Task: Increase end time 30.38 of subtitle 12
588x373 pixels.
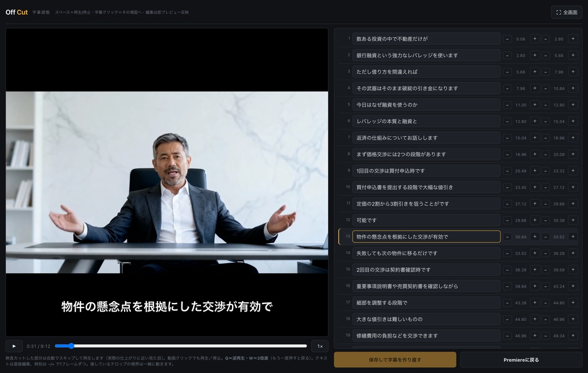Action: click(x=573, y=220)
